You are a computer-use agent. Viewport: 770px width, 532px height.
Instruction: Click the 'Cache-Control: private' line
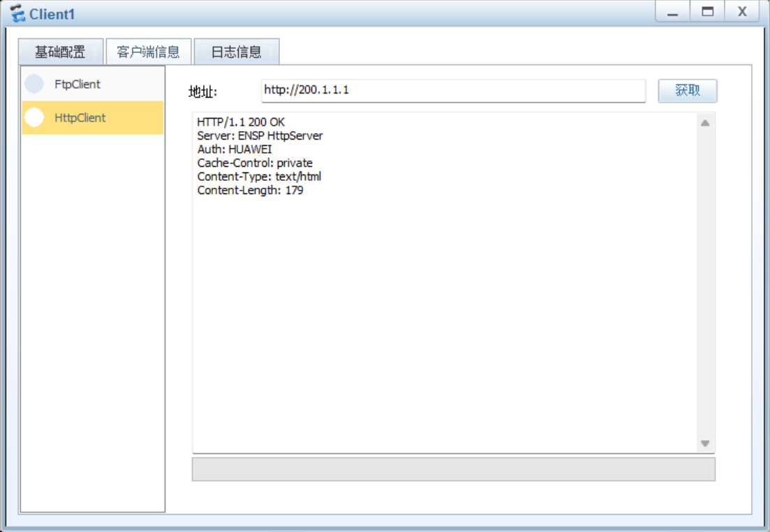[x=255, y=163]
